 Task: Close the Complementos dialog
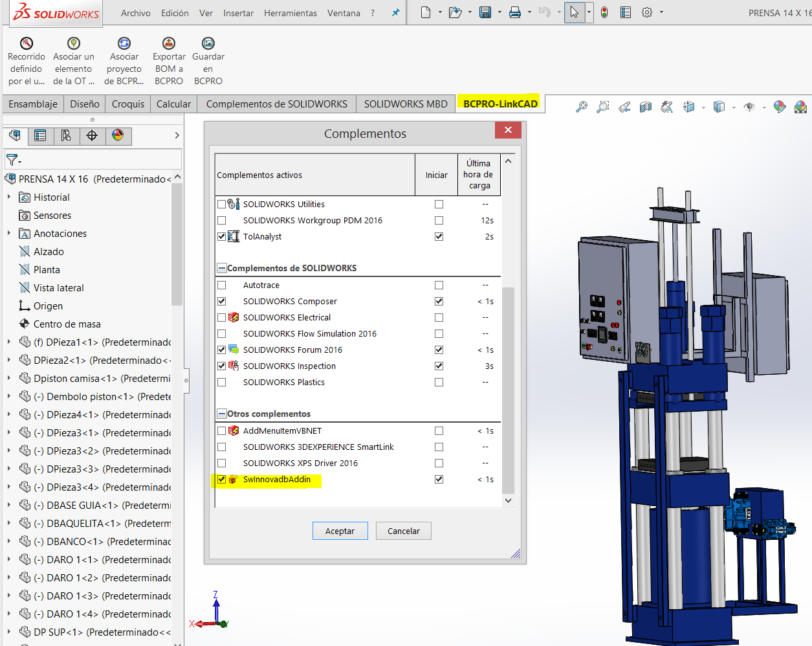(508, 130)
